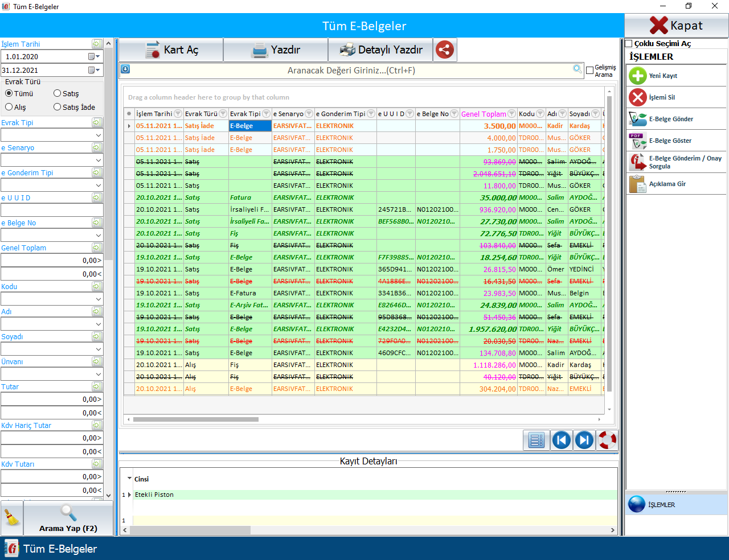Click the Evrak Türü column filter icon

click(x=223, y=114)
